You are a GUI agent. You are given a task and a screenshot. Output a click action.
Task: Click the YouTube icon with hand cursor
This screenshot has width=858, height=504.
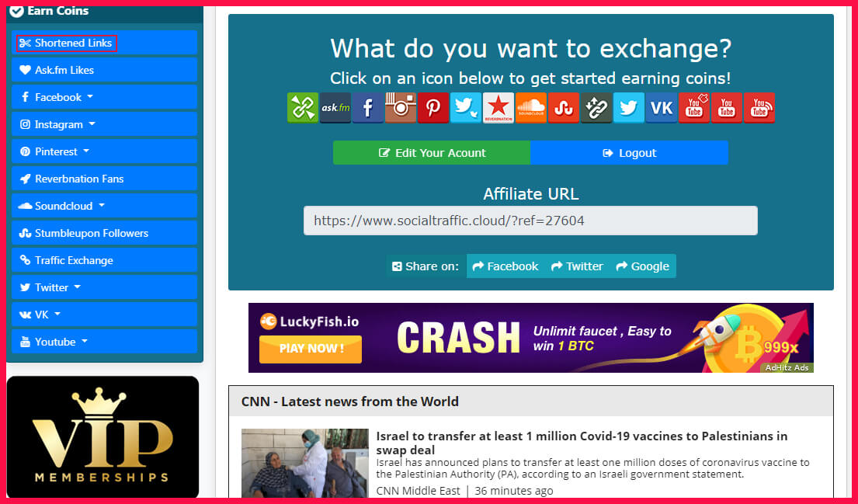click(694, 108)
